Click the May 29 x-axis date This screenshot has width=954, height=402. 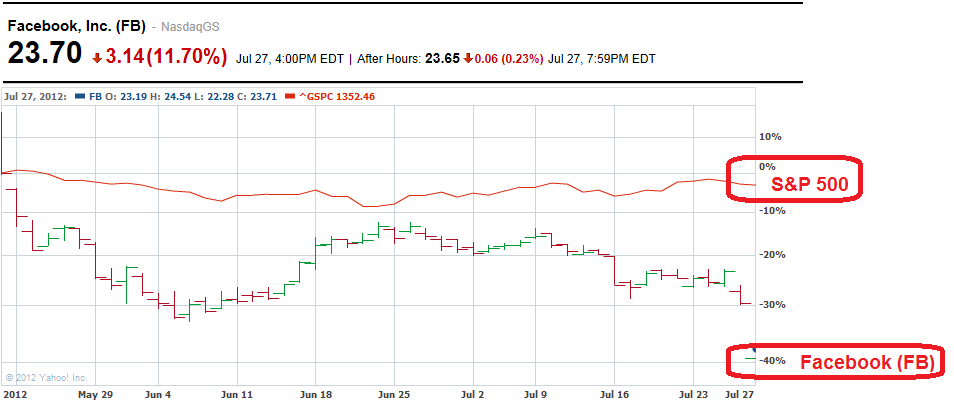[94, 394]
